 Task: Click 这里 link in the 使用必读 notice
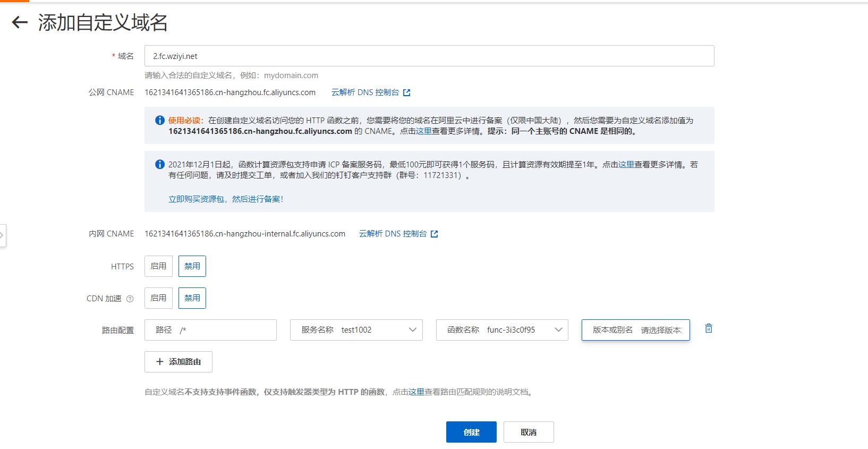[x=424, y=131]
